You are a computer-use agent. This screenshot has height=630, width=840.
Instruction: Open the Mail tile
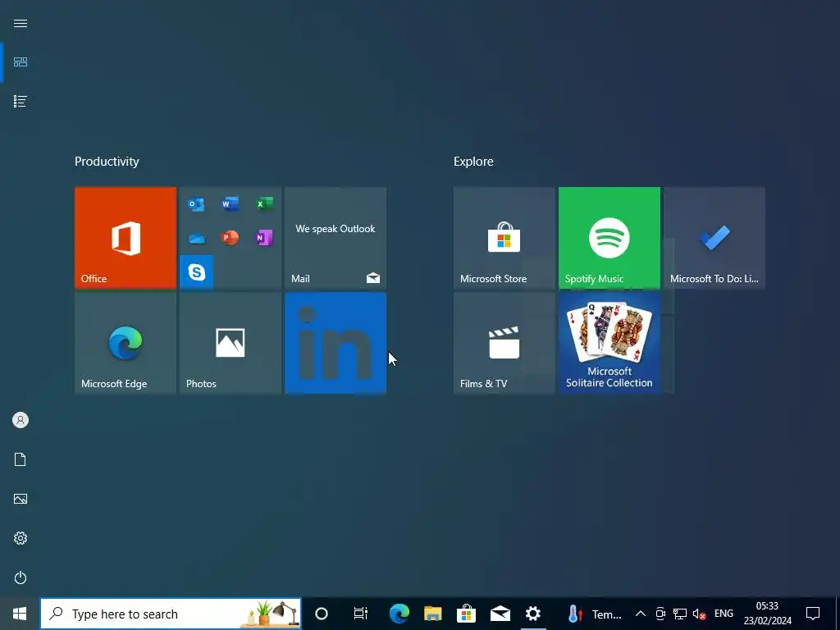click(336, 238)
